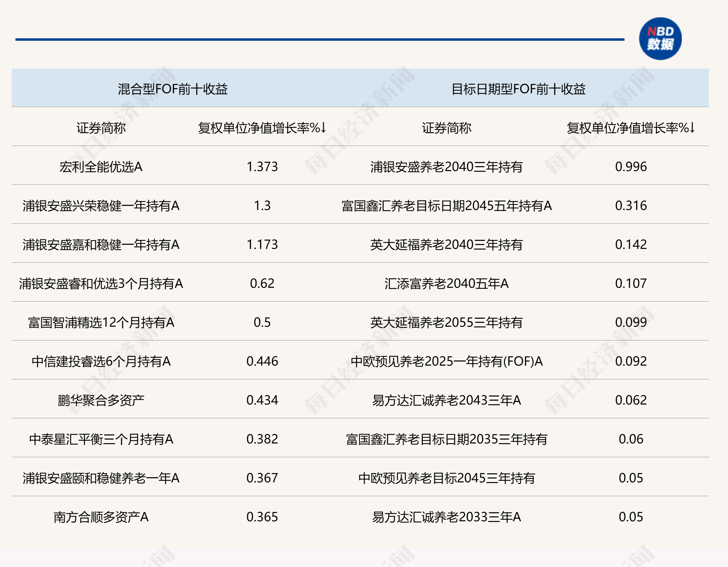Click the value 1.373
Viewport: 728px width, 567px height.
262,166
